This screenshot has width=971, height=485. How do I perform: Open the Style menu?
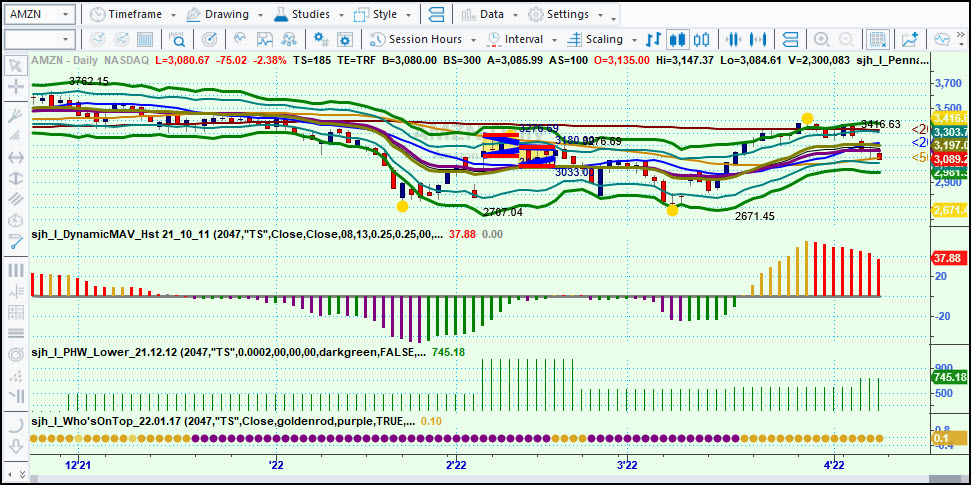click(x=382, y=14)
